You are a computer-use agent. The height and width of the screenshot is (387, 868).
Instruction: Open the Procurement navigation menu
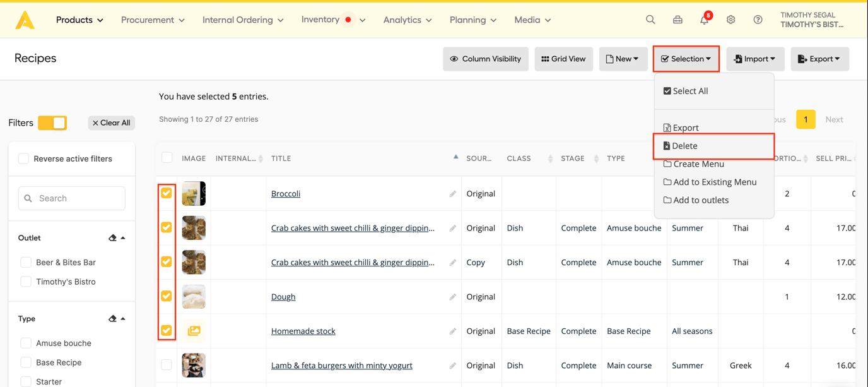click(153, 20)
